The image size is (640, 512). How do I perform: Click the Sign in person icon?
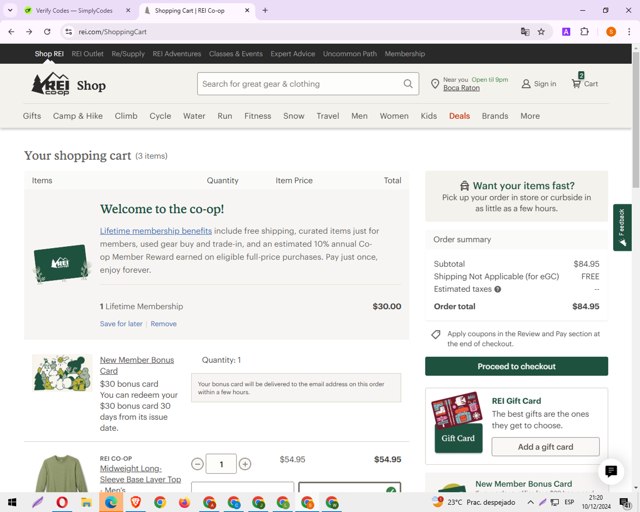526,84
